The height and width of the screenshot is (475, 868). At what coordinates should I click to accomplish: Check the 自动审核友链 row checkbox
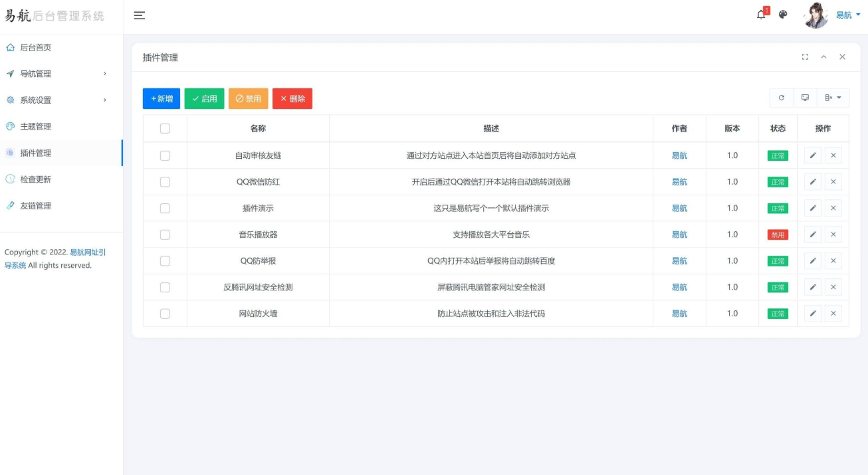click(165, 155)
